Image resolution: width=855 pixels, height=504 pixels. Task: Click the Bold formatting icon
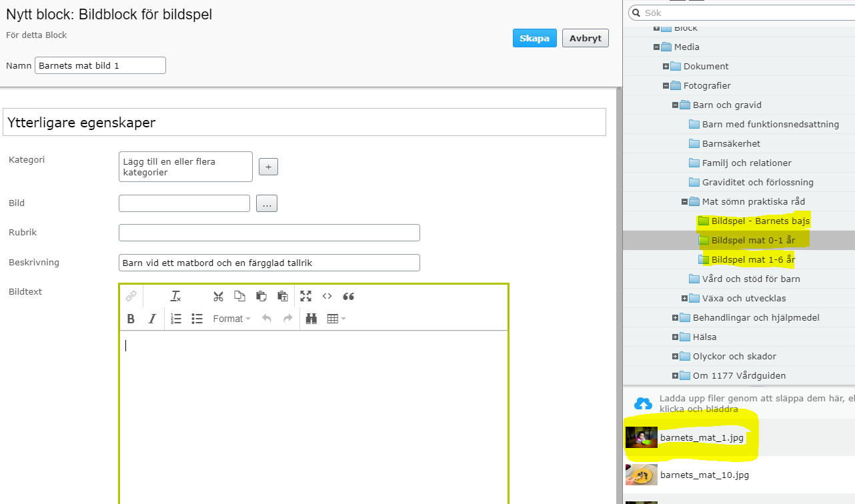pos(131,319)
